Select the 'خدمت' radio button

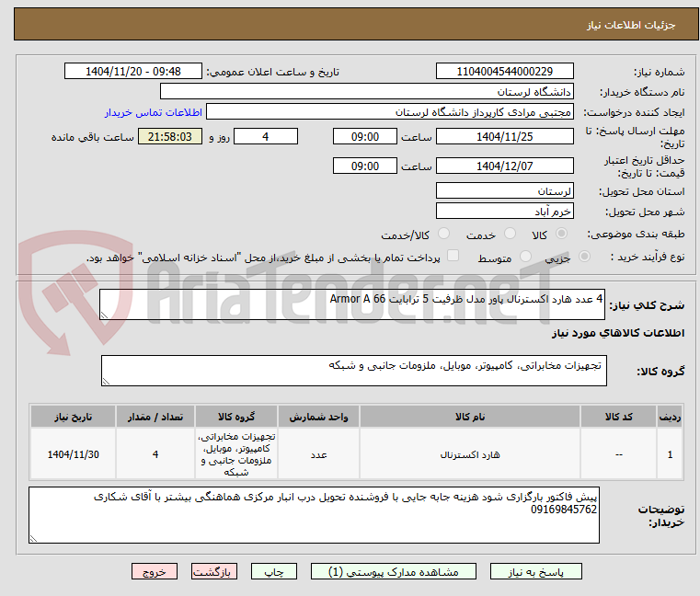[510, 234]
